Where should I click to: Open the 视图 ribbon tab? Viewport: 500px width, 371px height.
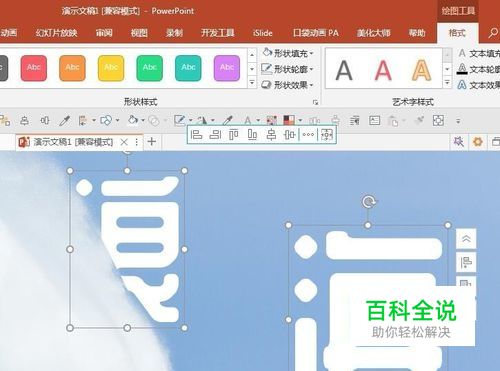[139, 33]
